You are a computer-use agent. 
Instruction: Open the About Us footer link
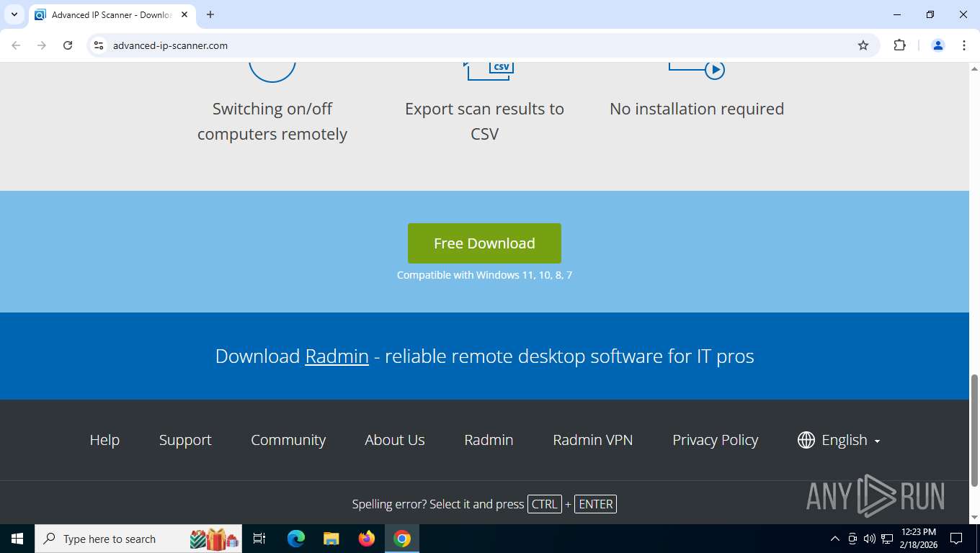pyautogui.click(x=395, y=440)
